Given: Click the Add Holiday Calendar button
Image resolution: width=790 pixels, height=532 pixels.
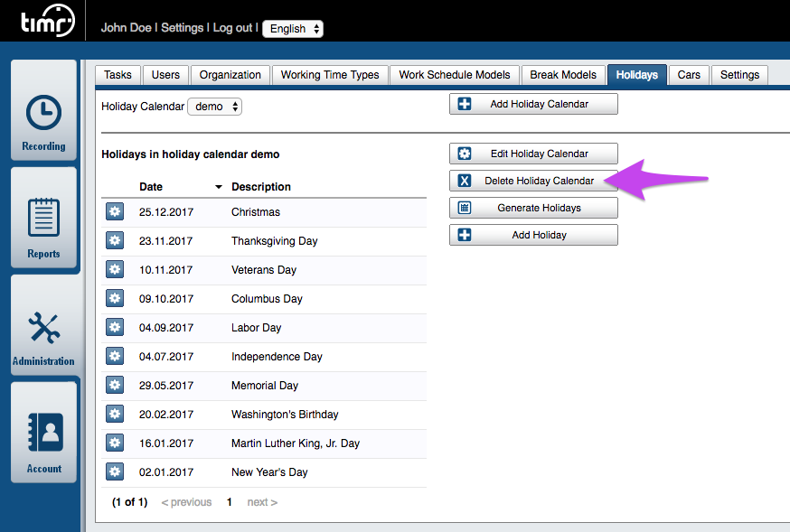Looking at the screenshot, I should (x=533, y=104).
